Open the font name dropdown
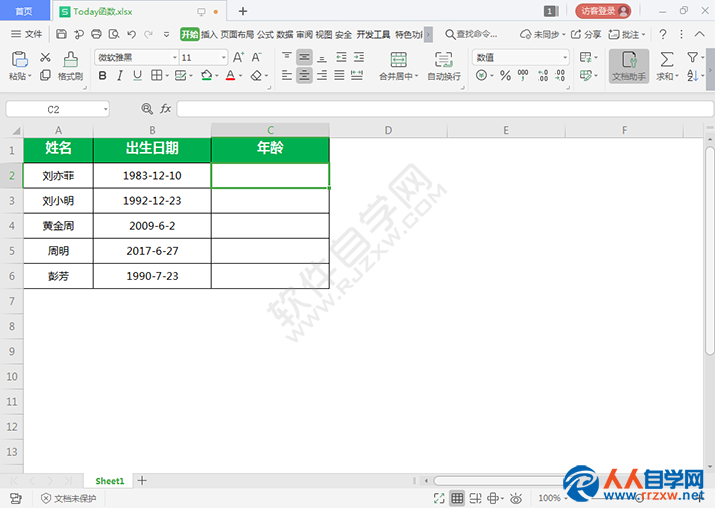Viewport: 715px width, 508px height. (x=175, y=57)
